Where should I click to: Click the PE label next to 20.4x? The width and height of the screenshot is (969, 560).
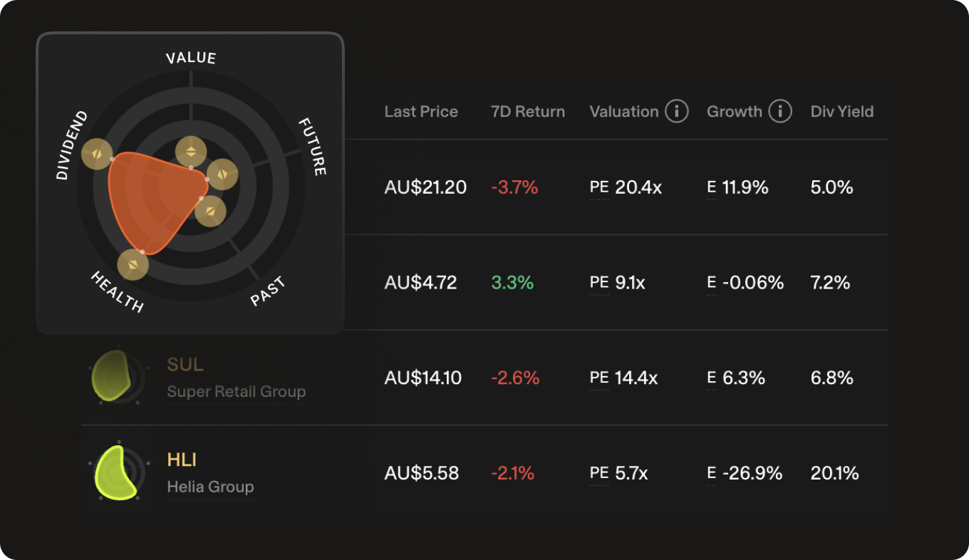coord(599,187)
